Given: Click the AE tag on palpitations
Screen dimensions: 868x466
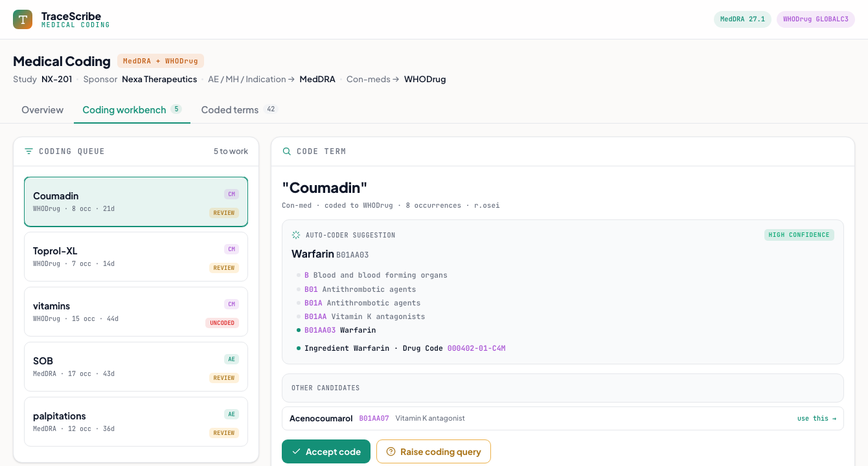Looking at the screenshot, I should [x=231, y=414].
